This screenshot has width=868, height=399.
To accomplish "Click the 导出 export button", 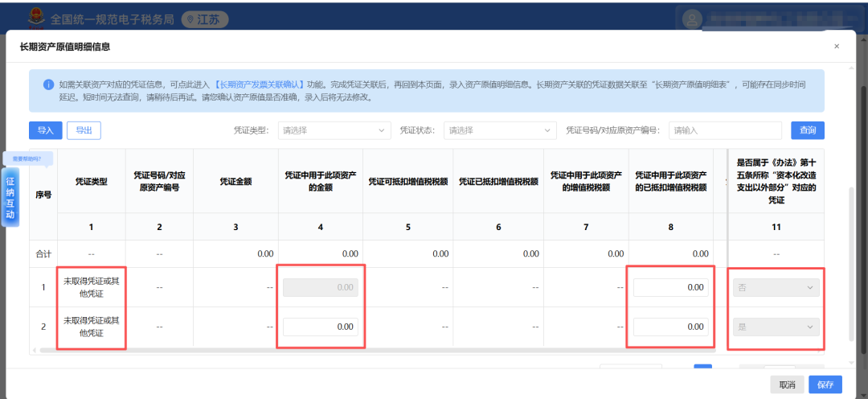I will click(x=84, y=130).
